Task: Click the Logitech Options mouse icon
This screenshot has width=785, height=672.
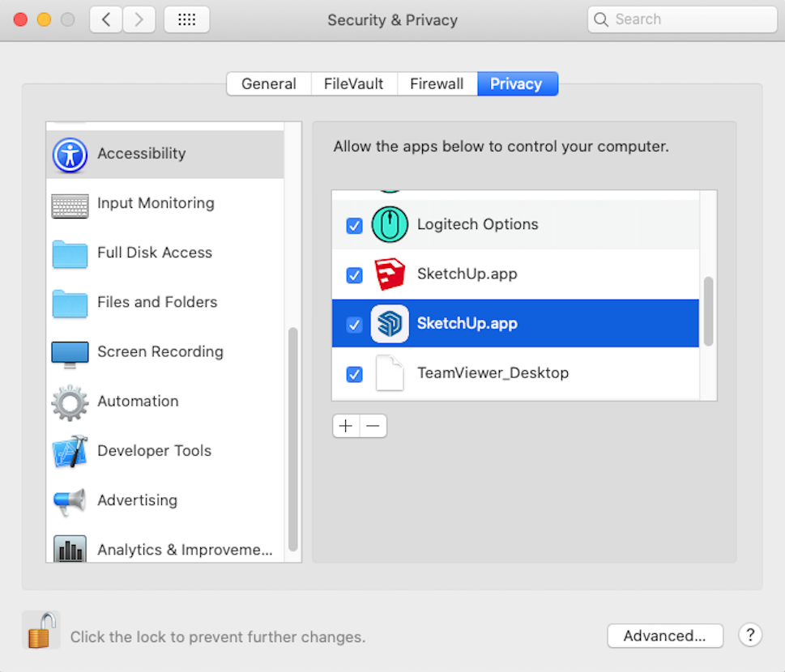Action: click(x=390, y=225)
